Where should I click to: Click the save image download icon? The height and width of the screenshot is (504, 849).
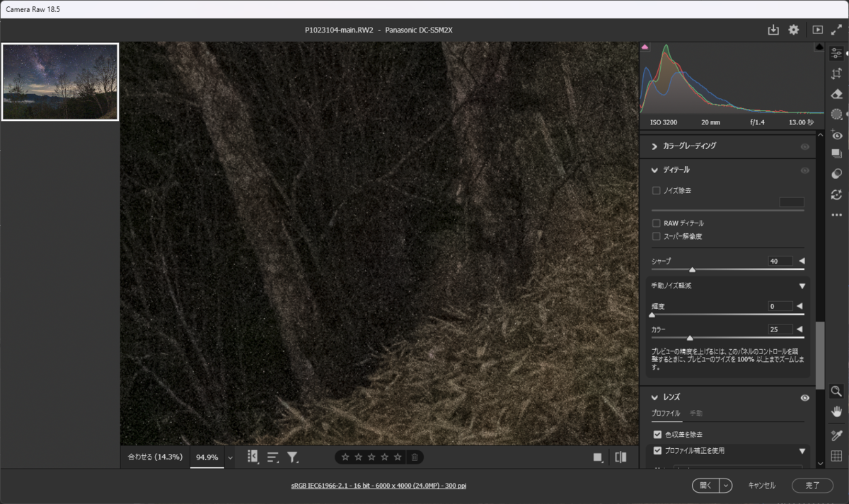[x=773, y=30]
